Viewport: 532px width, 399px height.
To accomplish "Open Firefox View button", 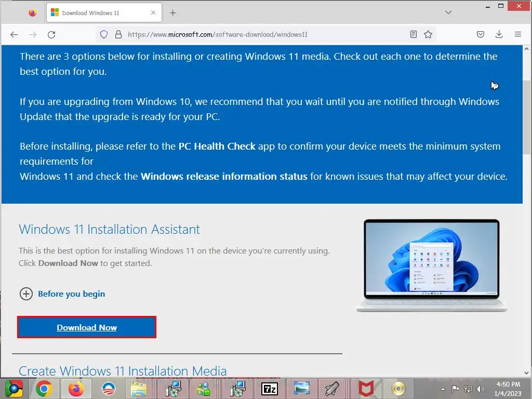I will (33, 13).
